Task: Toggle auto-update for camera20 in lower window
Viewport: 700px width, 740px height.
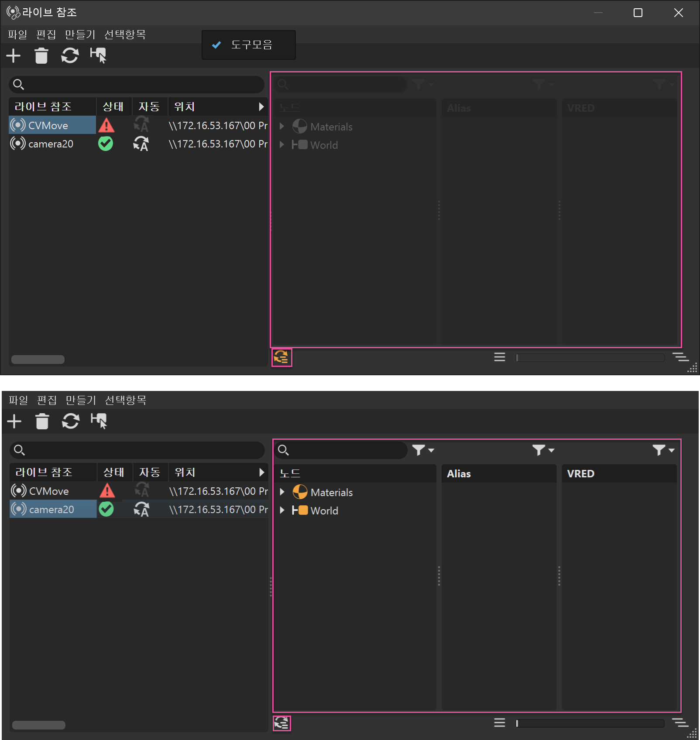Action: coord(142,509)
